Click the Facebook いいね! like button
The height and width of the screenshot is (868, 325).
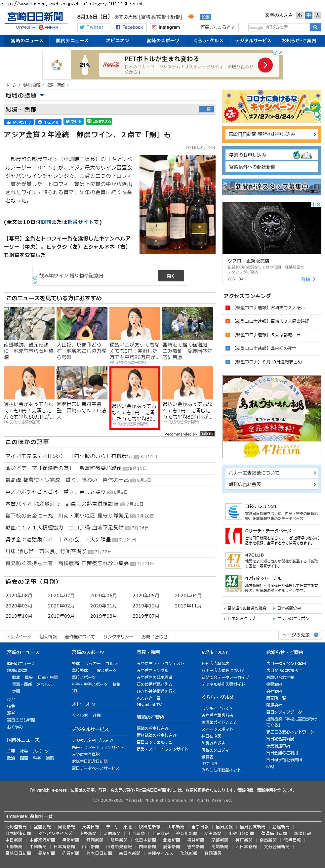(x=19, y=122)
